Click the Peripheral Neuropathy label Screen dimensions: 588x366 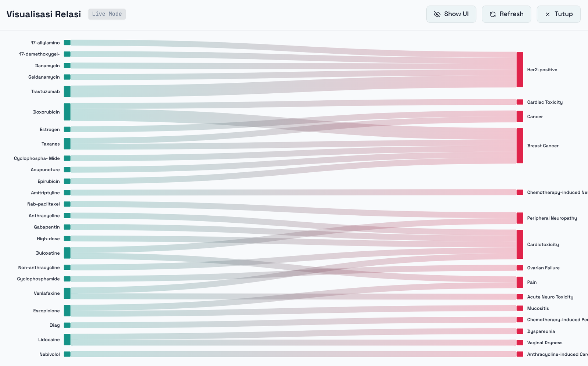552,218
